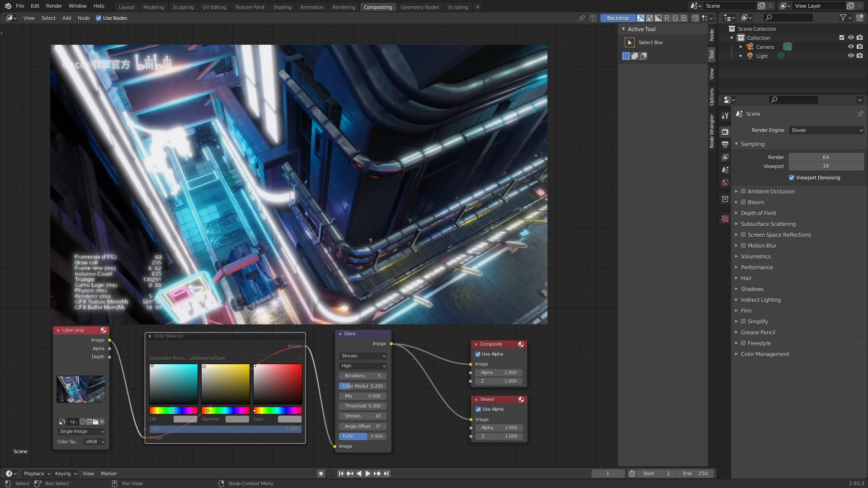Open the Playback popover
This screenshot has width=868, height=488.
(x=37, y=474)
